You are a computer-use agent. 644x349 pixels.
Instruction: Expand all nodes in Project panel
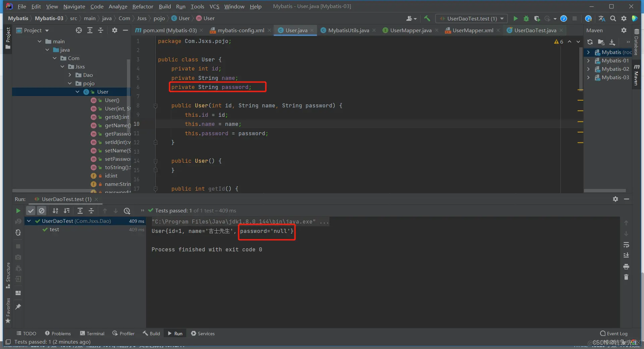click(90, 30)
